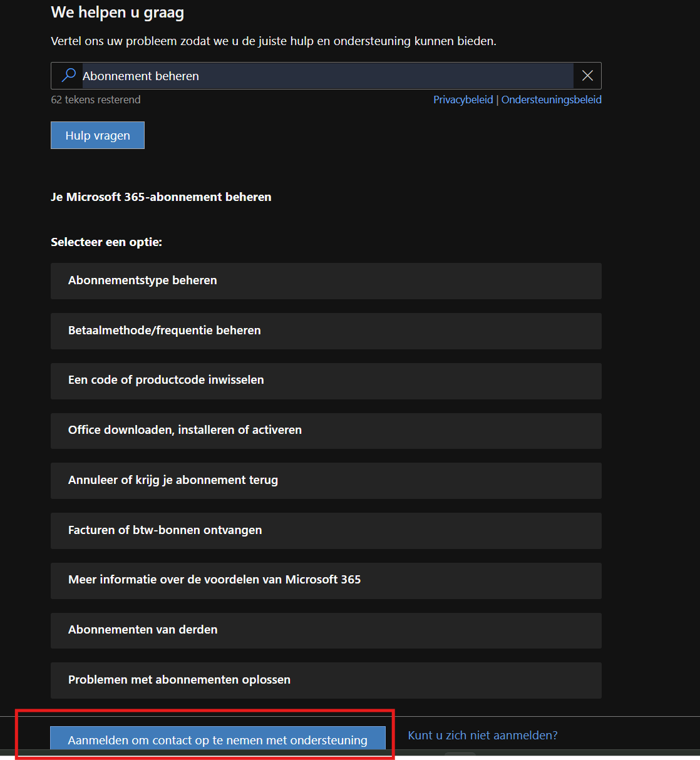The height and width of the screenshot is (760, 700).
Task: Select 'Betaalmethode/frequentie beheren' option
Action: 326,331
